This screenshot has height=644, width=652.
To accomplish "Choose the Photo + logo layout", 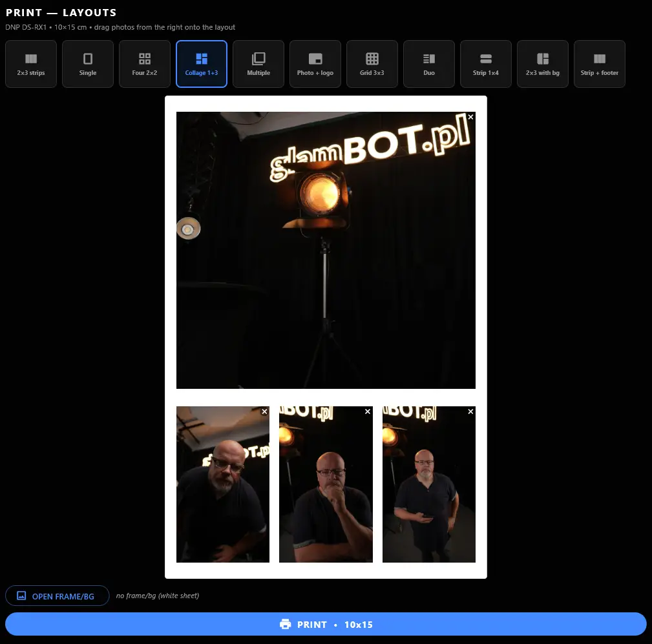I will (x=315, y=63).
